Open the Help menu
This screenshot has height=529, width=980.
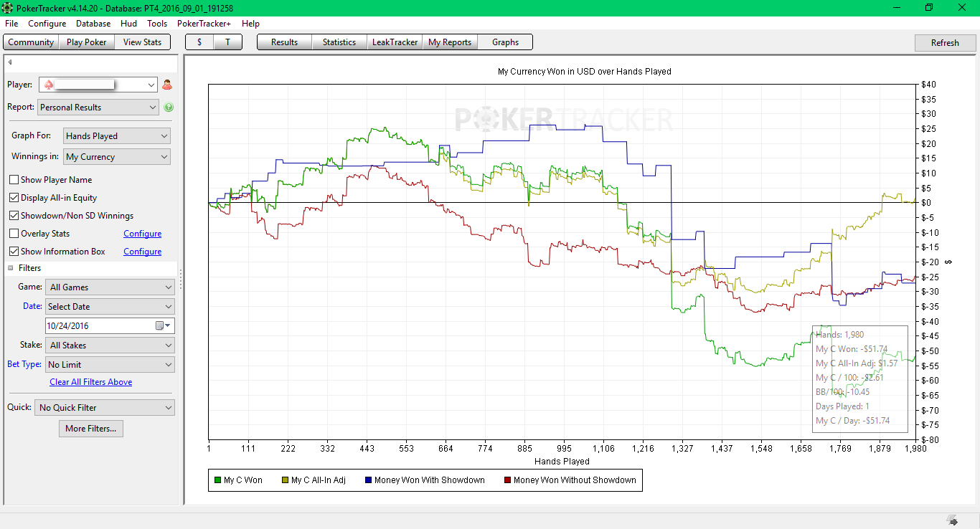click(250, 24)
